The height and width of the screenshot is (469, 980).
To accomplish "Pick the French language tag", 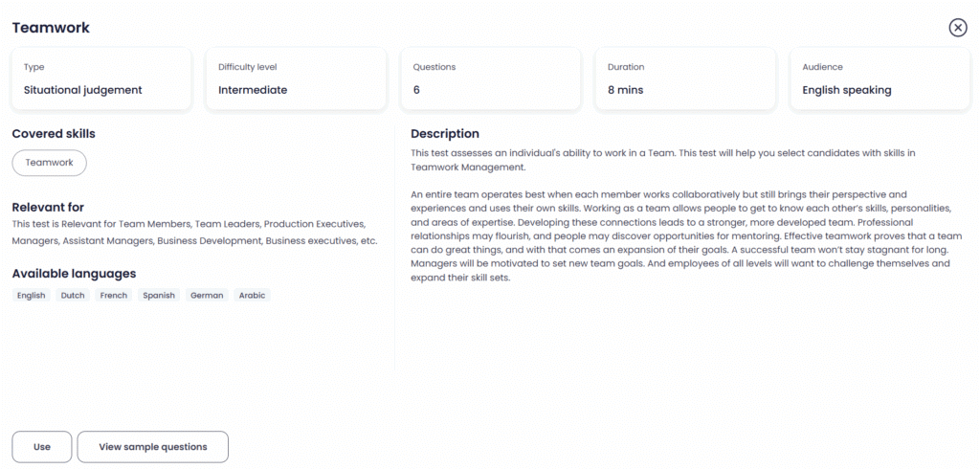I will click(x=114, y=295).
